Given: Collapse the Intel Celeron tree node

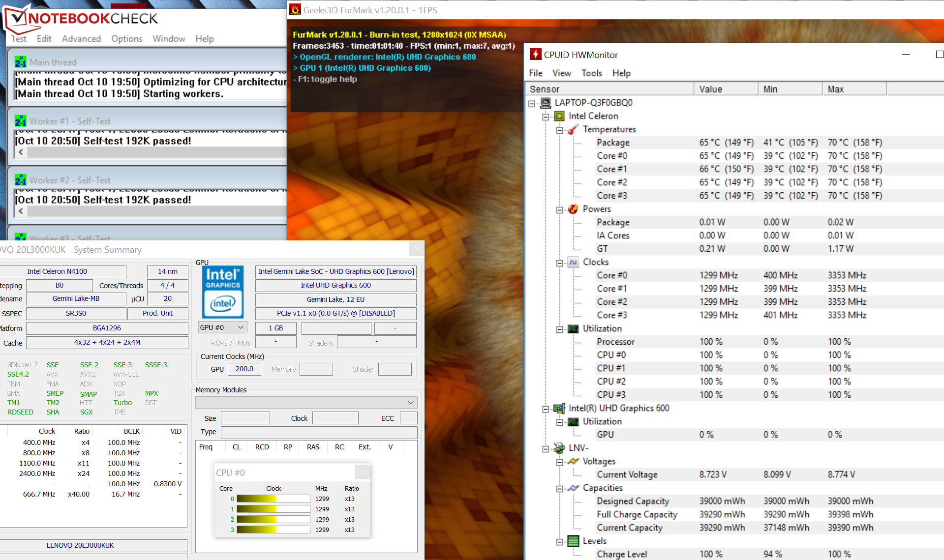Looking at the screenshot, I should click(x=546, y=117).
